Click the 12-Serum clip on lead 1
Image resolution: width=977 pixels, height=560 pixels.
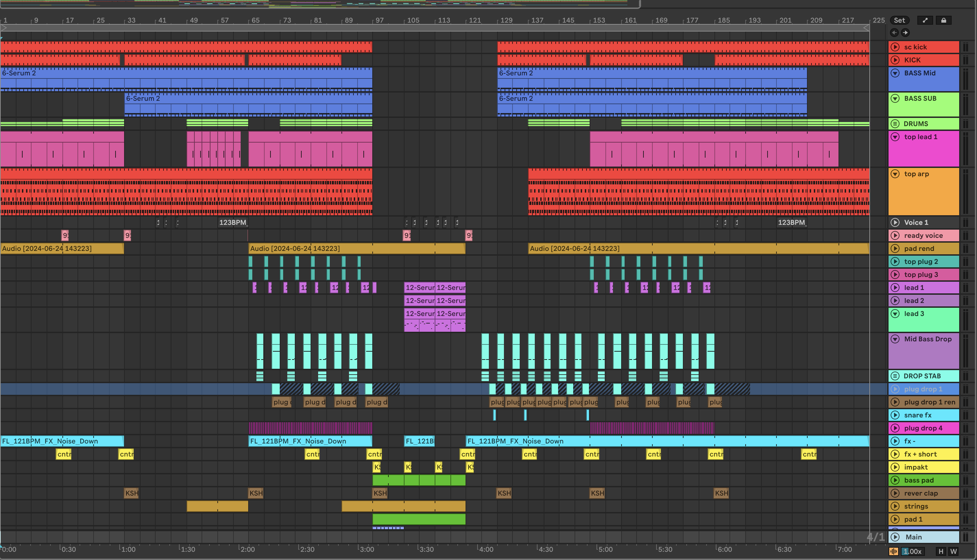419,288
